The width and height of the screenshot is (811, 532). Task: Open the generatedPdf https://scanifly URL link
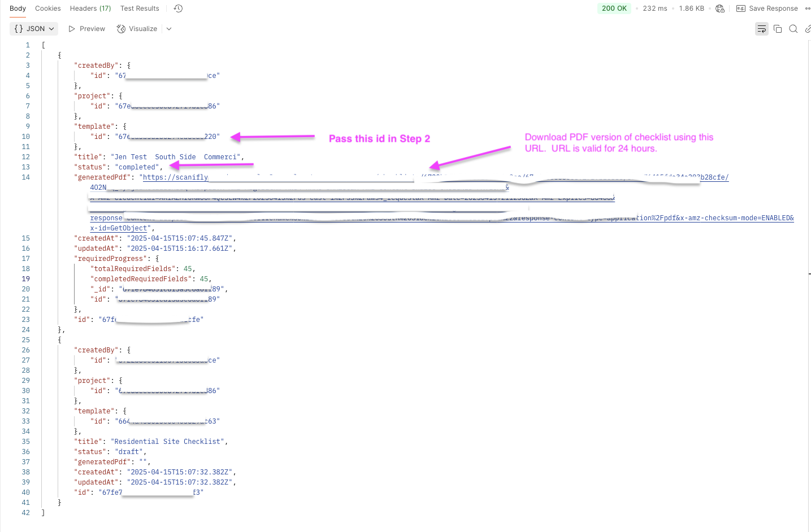point(176,177)
